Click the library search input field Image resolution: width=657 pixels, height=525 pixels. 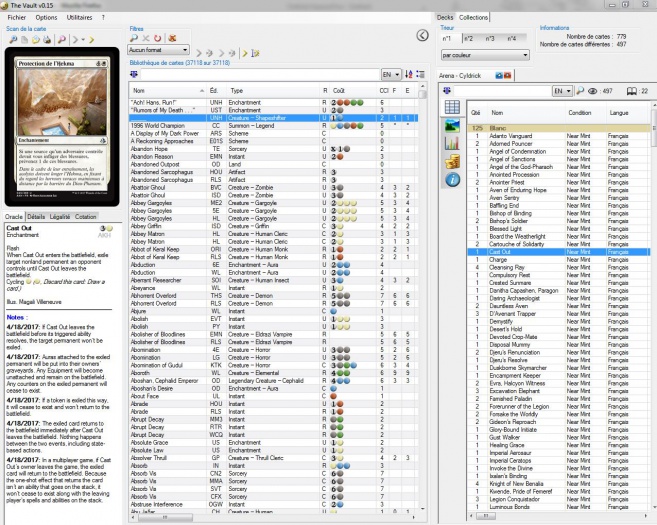pos(260,75)
